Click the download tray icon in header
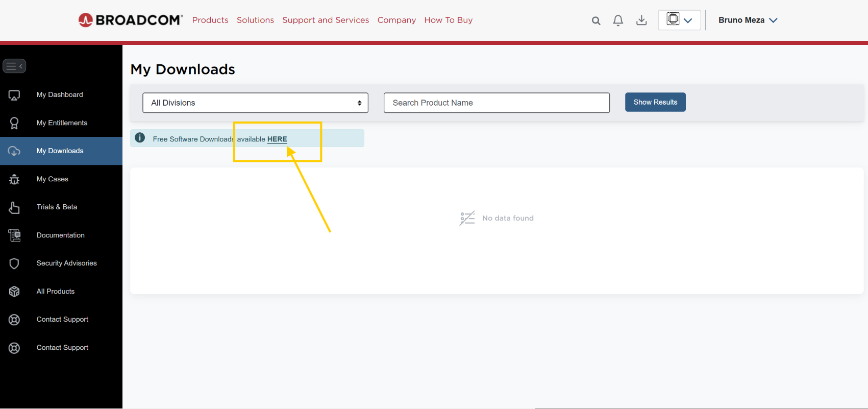 click(641, 20)
